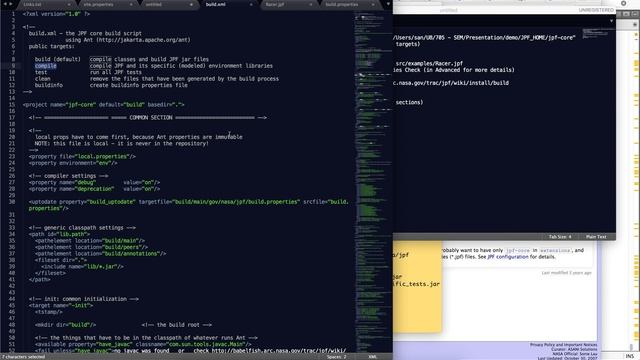Click the minimap in the background editor
The height and width of the screenshot is (360, 640).
598,33
